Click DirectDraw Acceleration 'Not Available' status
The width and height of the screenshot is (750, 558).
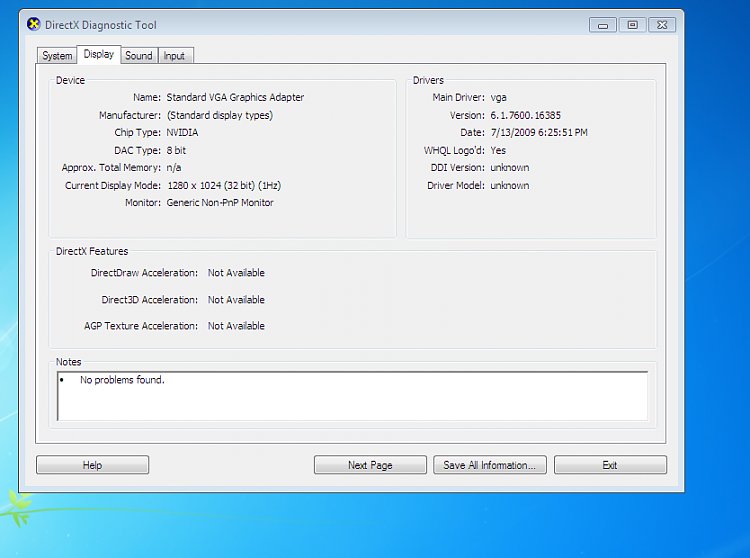point(236,273)
